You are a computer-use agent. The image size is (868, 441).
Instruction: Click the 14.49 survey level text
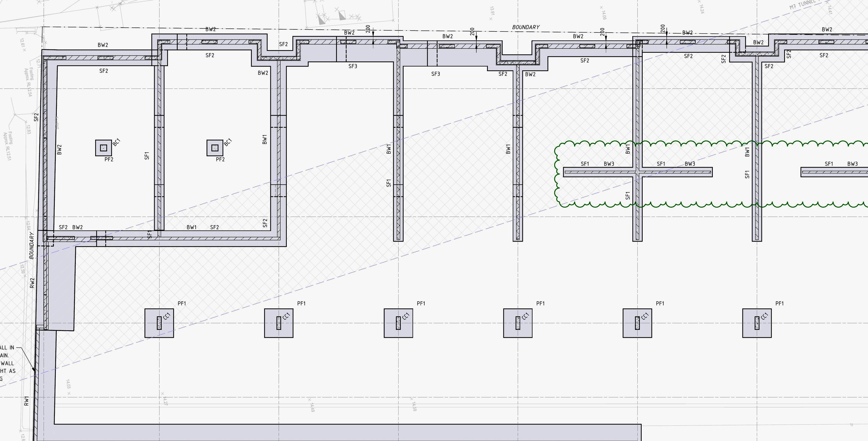tap(312, 407)
